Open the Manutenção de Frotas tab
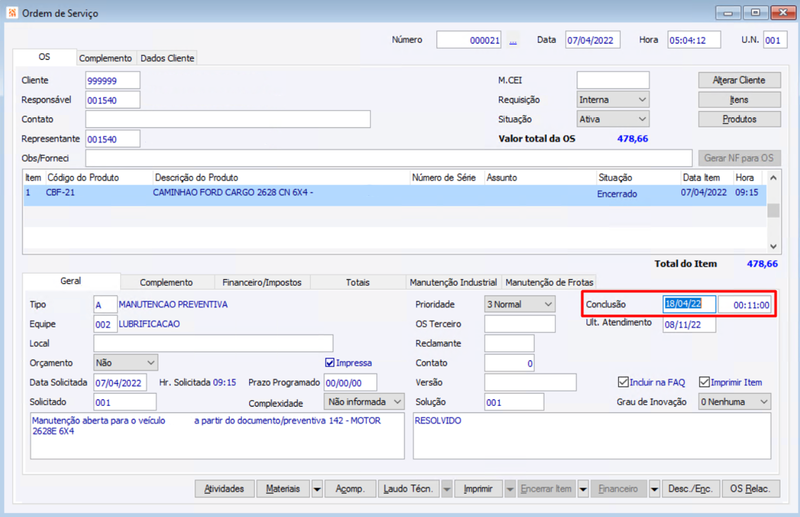This screenshot has width=800, height=517. tap(550, 283)
